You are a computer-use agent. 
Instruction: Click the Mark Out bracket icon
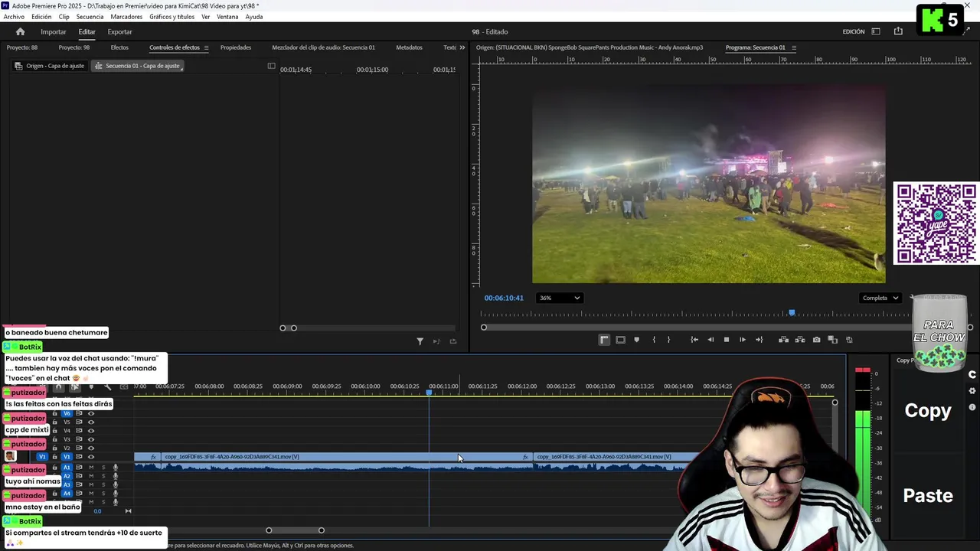click(668, 340)
